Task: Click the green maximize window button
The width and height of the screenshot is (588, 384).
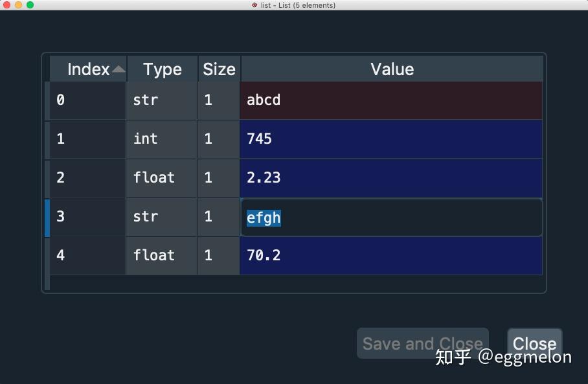Action: [x=30, y=5]
